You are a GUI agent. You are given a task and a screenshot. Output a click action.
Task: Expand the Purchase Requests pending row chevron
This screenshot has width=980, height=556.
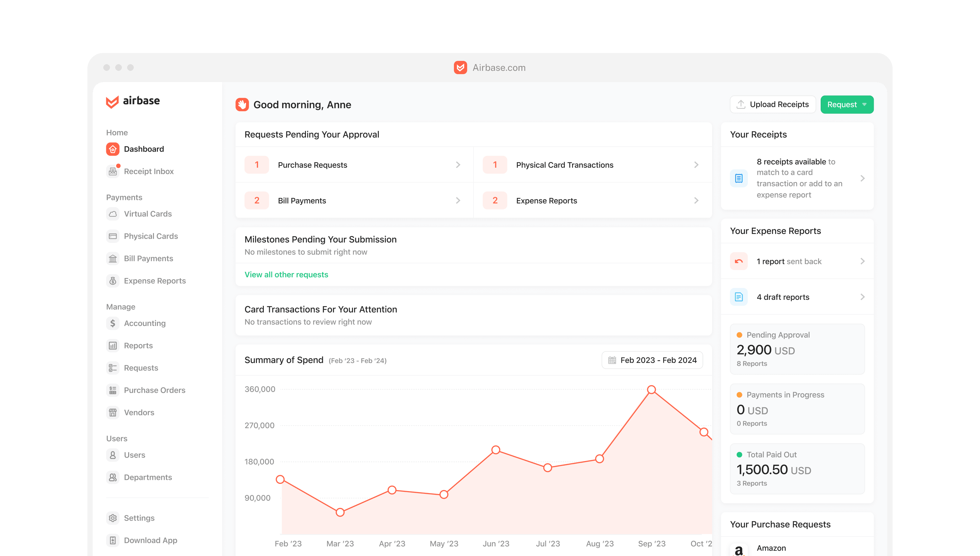[458, 165]
